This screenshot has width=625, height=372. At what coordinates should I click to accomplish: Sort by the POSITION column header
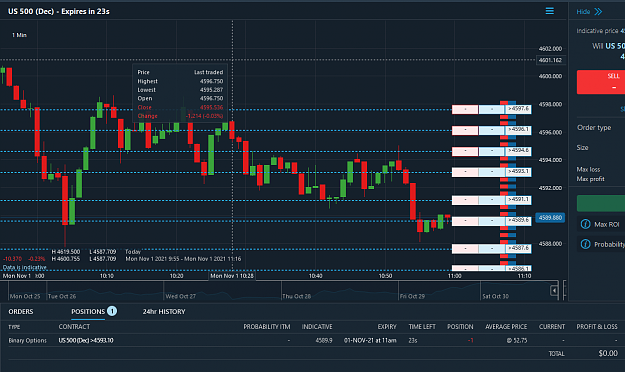tap(460, 327)
